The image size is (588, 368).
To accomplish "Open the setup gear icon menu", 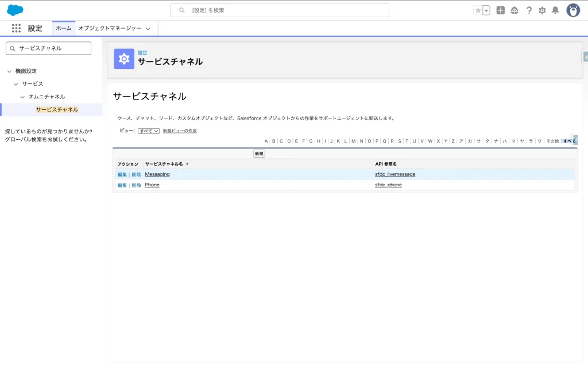I will tap(542, 10).
